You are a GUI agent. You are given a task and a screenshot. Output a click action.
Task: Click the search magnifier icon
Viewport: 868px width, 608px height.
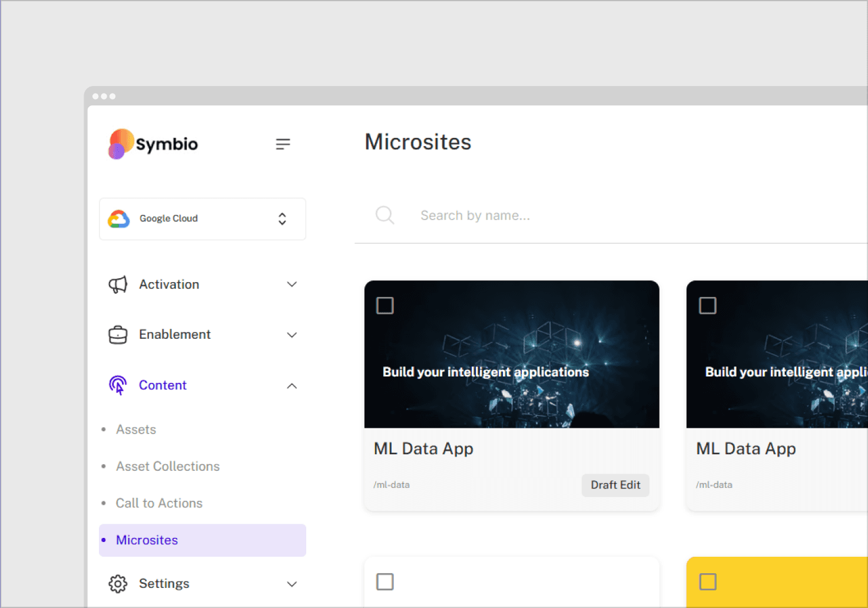385,215
